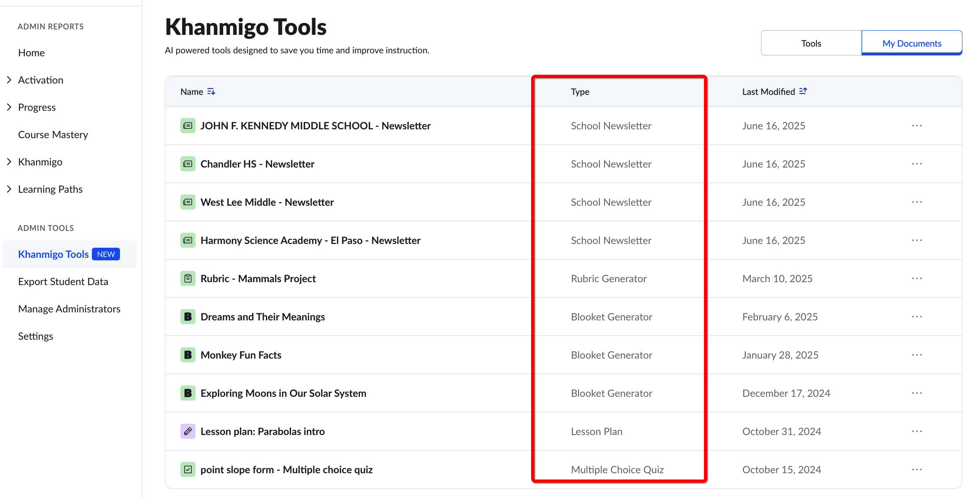980x498 pixels.
Task: Open Rubric - Mammals Project document
Action: [x=258, y=278]
